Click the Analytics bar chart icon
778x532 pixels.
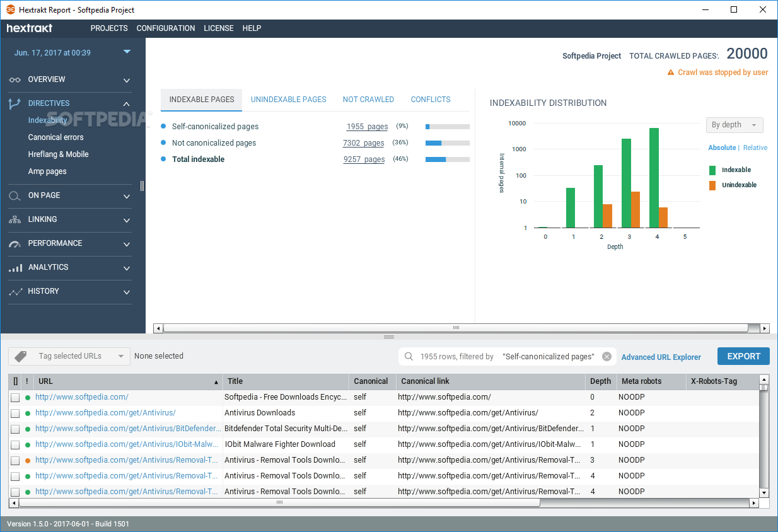click(x=15, y=268)
